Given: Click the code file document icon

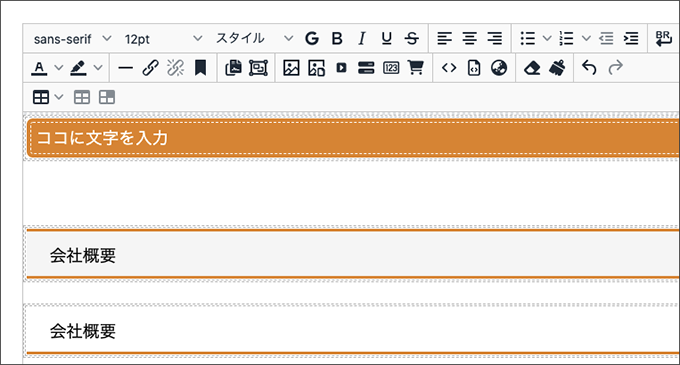Looking at the screenshot, I should click(x=474, y=68).
